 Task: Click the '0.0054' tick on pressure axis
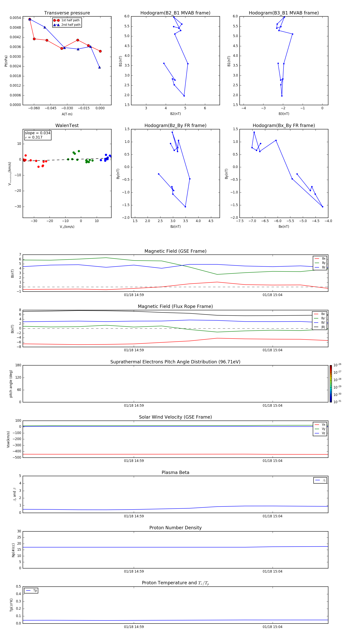pos(15,18)
